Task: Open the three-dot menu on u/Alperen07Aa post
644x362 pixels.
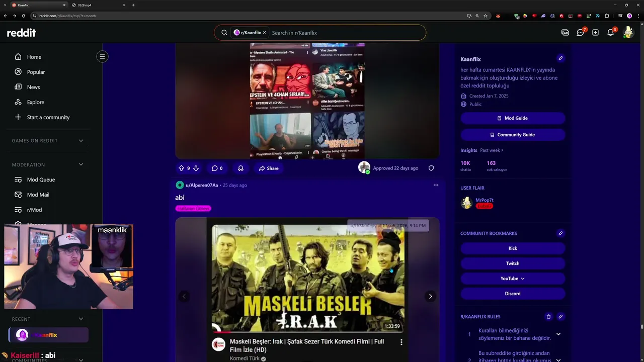Action: (436, 185)
